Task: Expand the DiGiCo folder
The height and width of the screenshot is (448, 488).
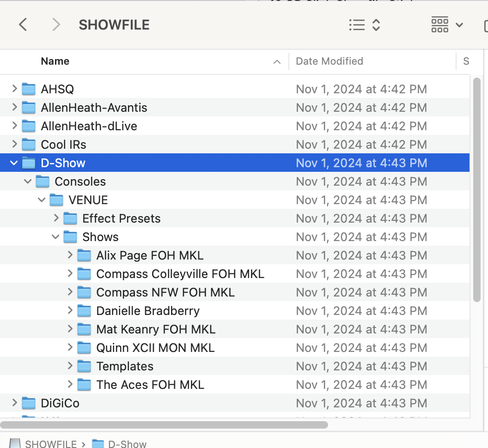Action: pyautogui.click(x=14, y=403)
